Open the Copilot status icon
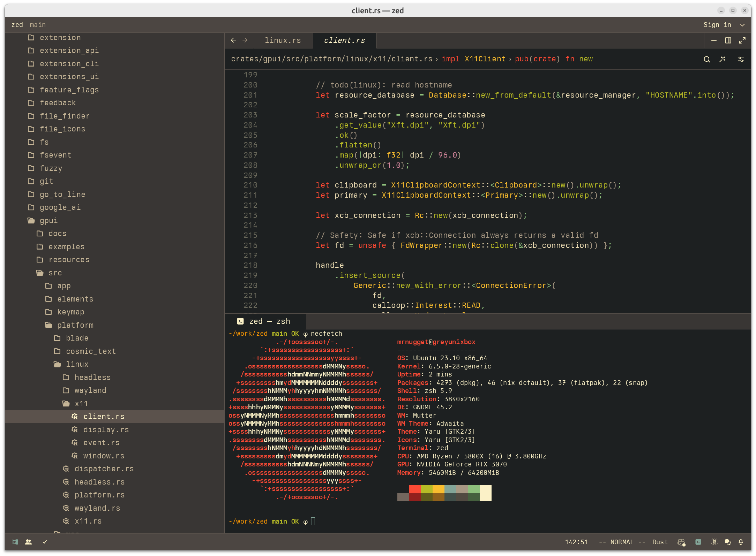 681,542
